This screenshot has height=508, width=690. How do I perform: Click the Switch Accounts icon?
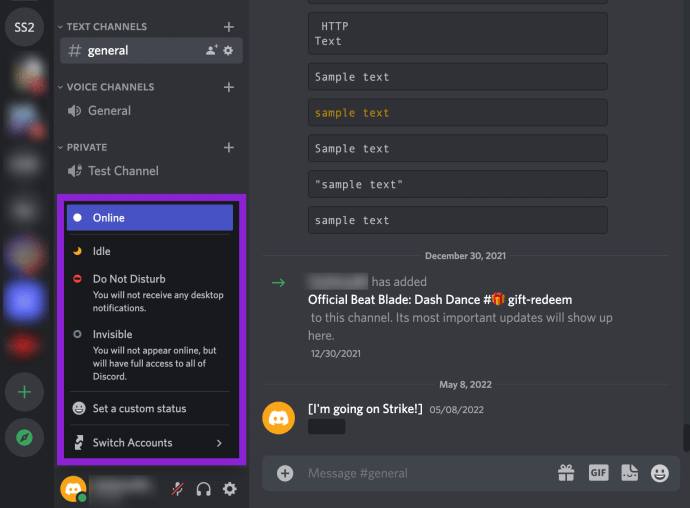[79, 443]
